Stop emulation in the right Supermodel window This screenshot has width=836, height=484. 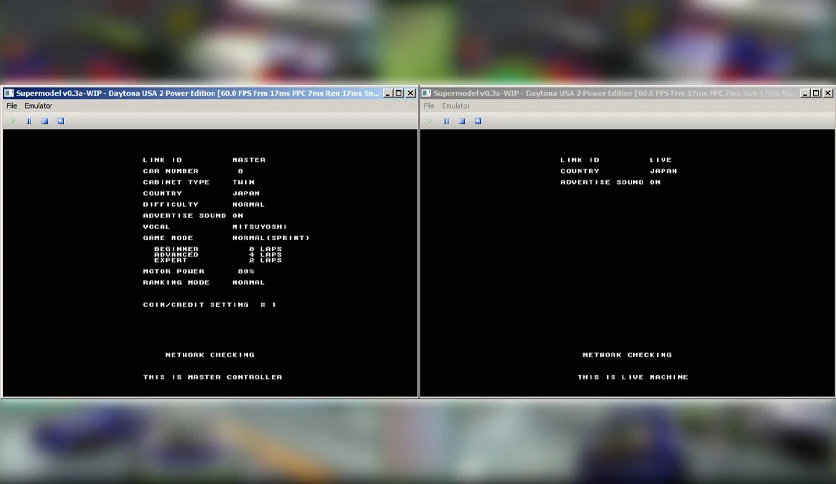point(462,121)
